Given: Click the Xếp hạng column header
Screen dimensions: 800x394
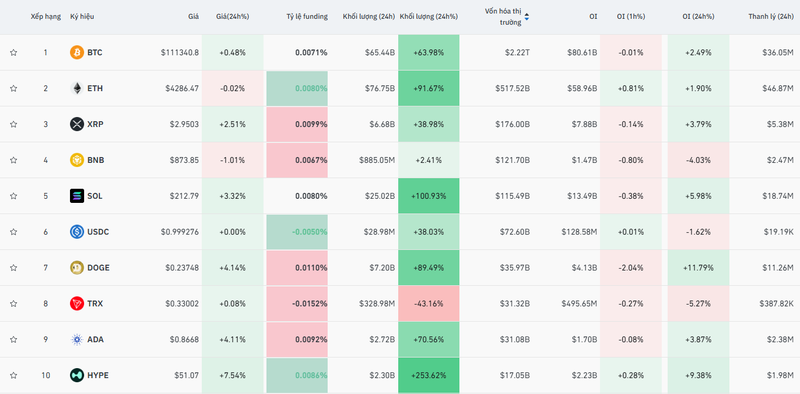Looking at the screenshot, I should point(45,16).
